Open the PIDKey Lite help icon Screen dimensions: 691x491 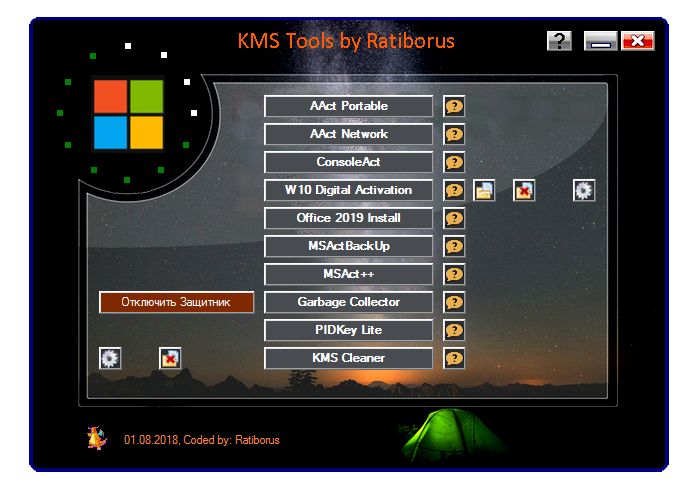click(x=454, y=330)
